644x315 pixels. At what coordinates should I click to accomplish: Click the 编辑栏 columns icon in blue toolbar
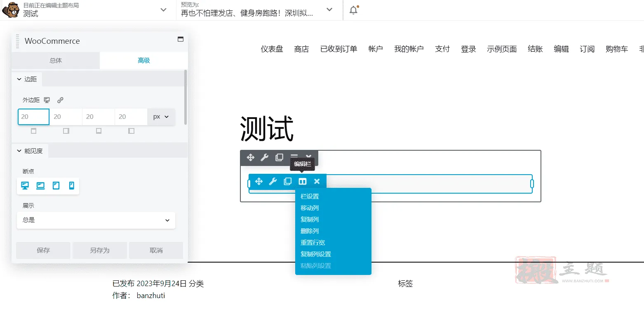click(302, 181)
